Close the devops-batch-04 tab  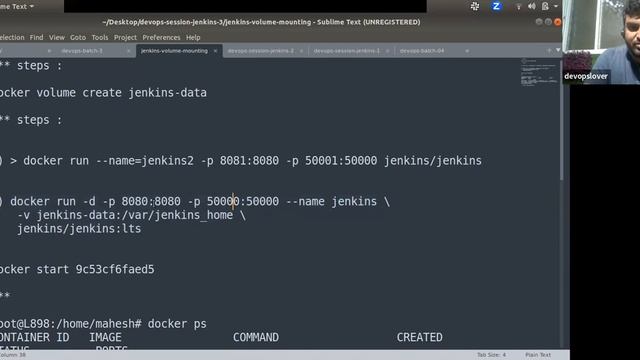(x=467, y=51)
